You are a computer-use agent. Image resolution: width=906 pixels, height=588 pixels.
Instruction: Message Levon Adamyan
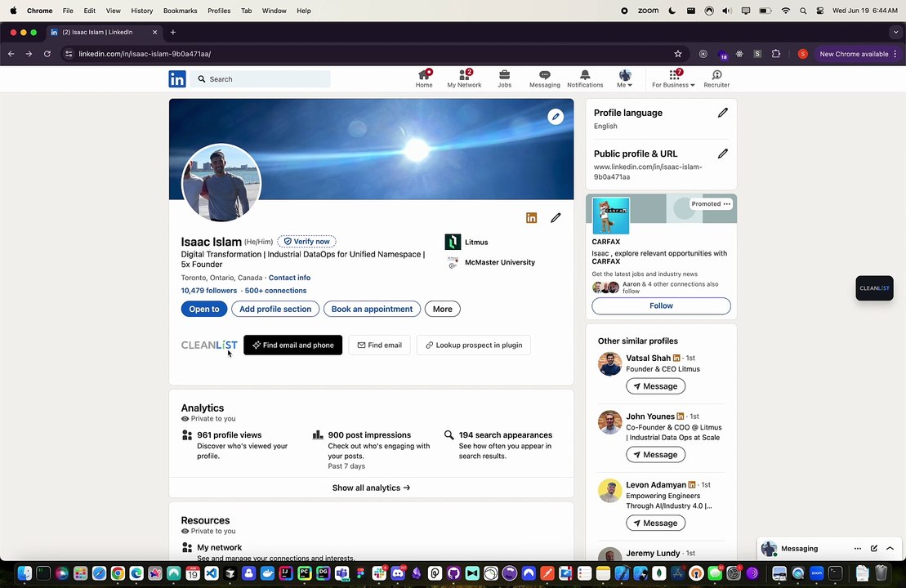click(655, 523)
